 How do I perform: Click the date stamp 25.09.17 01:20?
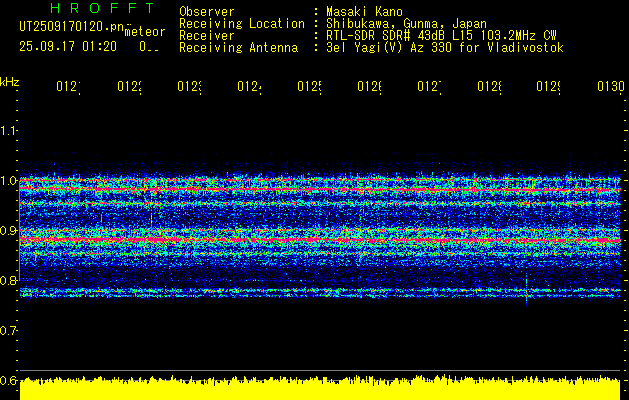coord(68,47)
